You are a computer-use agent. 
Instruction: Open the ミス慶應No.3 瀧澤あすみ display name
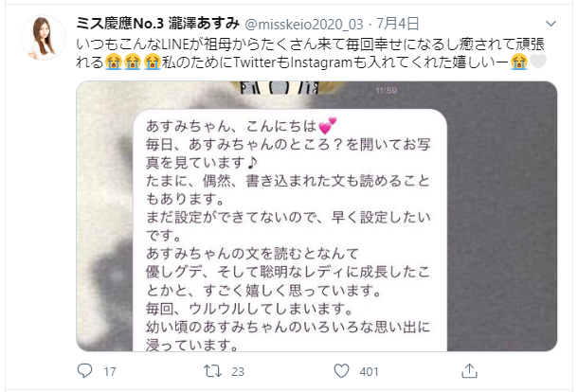(158, 24)
